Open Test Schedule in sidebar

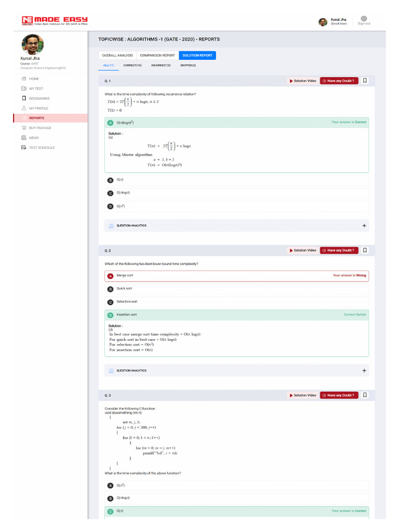[x=41, y=148]
